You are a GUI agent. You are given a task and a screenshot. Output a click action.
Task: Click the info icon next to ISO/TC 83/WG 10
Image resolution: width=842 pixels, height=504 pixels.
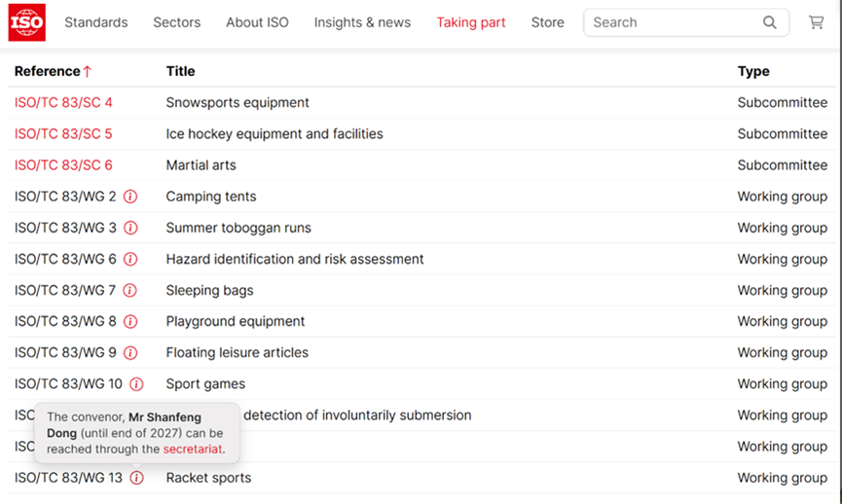[136, 384]
